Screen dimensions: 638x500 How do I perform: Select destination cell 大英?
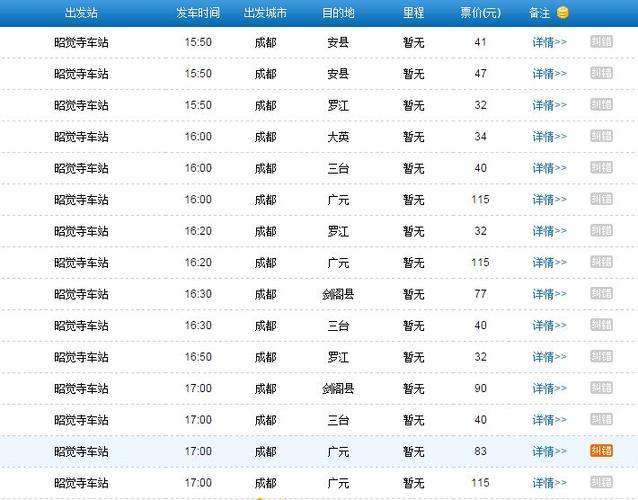(x=338, y=137)
